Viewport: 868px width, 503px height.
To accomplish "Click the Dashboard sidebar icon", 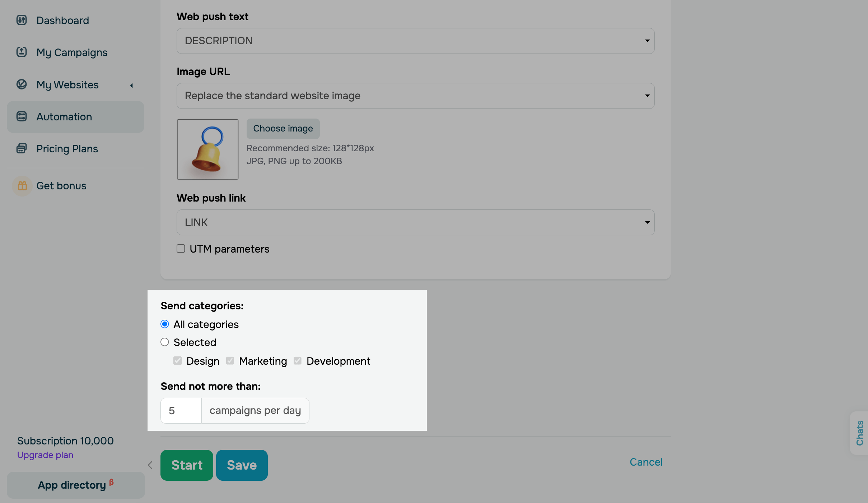I will 22,20.
